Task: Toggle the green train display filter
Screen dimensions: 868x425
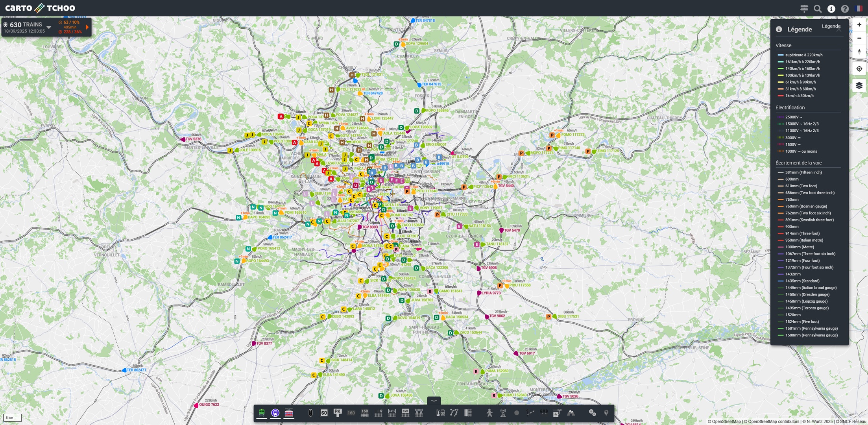Action: (x=262, y=413)
